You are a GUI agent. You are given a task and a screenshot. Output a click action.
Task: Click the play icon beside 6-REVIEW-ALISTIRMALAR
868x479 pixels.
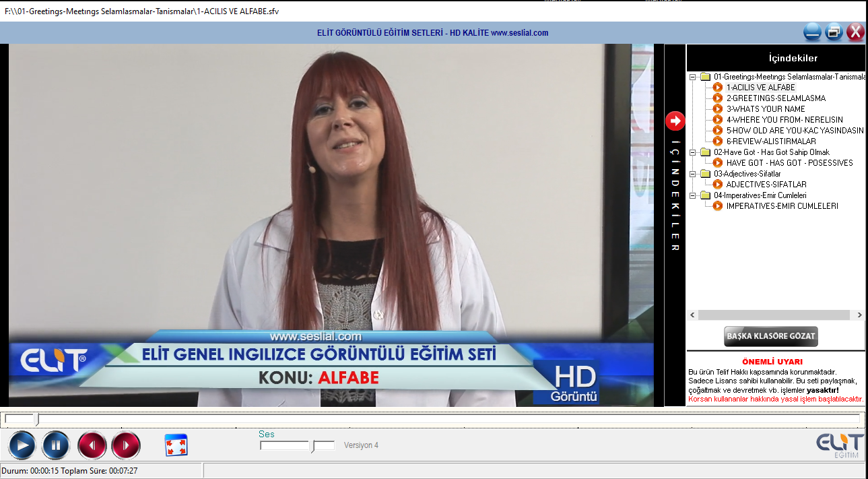click(x=718, y=141)
